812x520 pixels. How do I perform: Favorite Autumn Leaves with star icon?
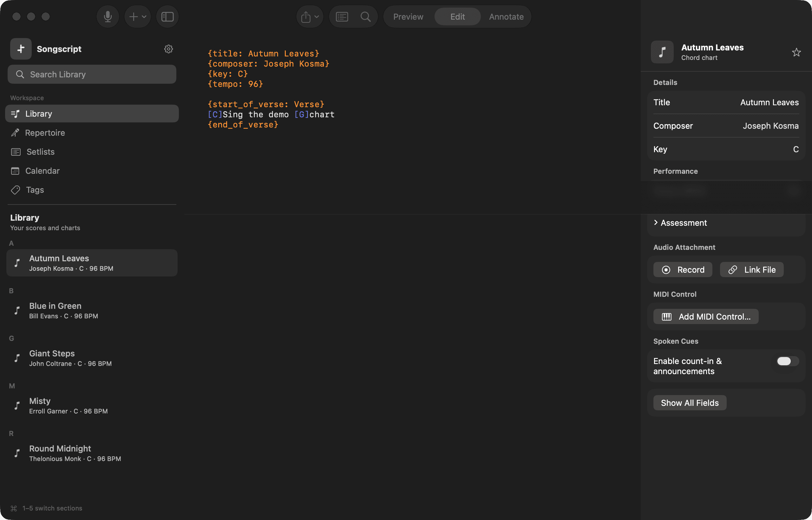796,52
